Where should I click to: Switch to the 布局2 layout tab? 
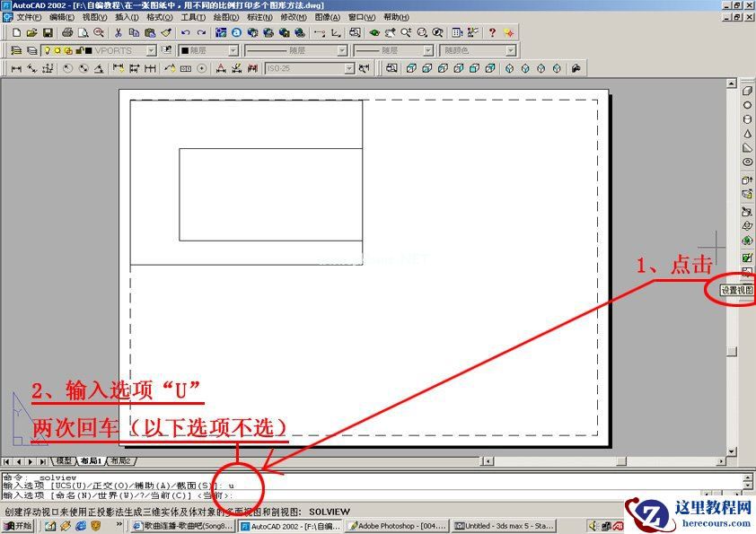(x=120, y=461)
